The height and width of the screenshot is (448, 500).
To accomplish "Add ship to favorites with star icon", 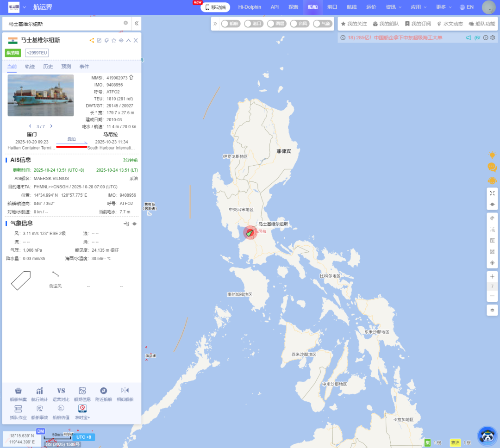I will [x=114, y=40].
